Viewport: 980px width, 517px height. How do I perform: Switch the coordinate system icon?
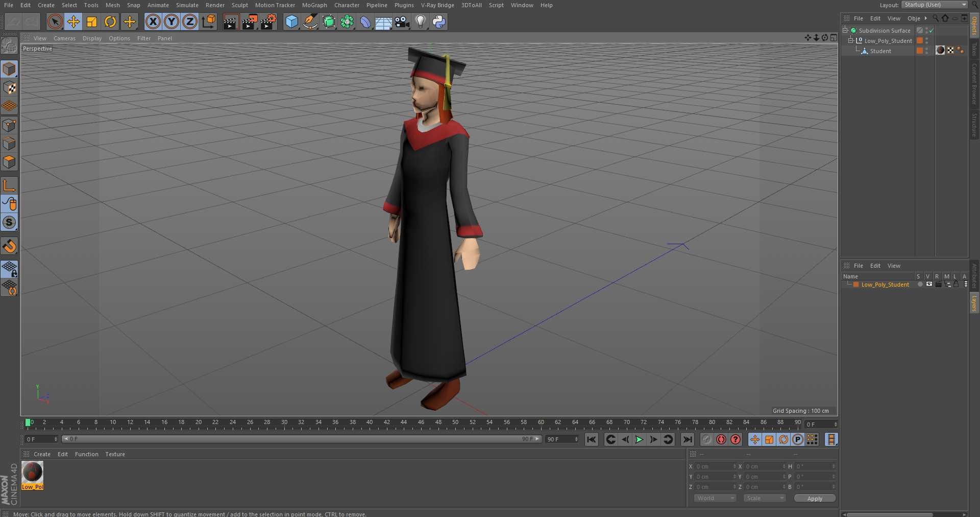(209, 21)
